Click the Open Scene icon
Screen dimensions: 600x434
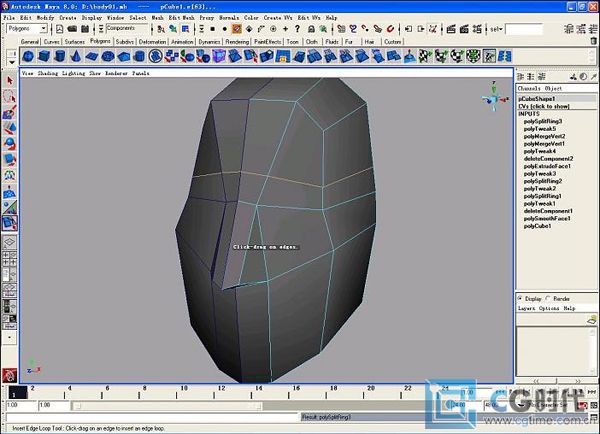(72, 29)
